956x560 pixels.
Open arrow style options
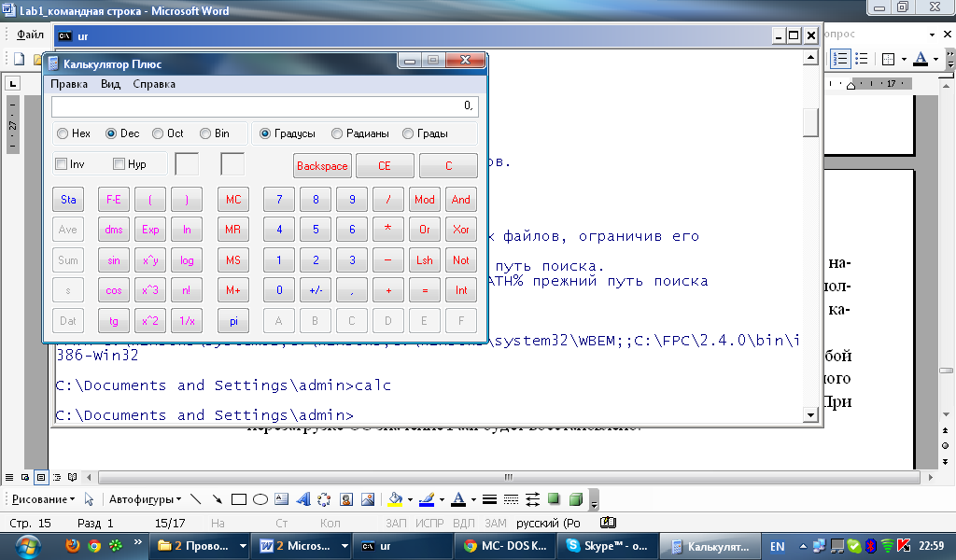coord(532,499)
